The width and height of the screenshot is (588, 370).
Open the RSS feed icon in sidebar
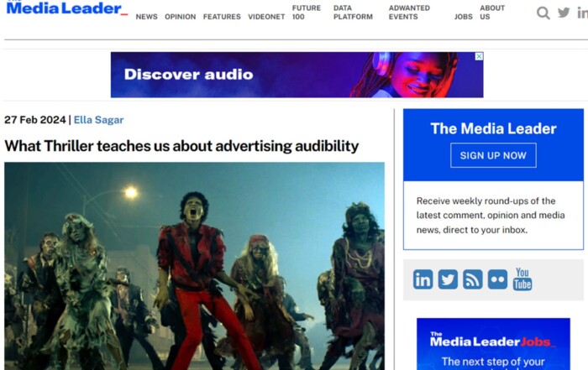pos(473,279)
